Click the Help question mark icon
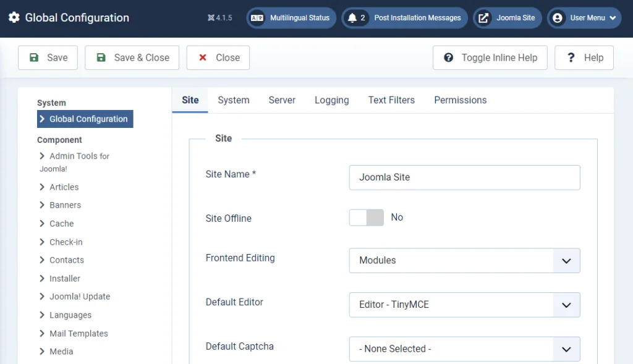The height and width of the screenshot is (364, 633). pos(570,57)
